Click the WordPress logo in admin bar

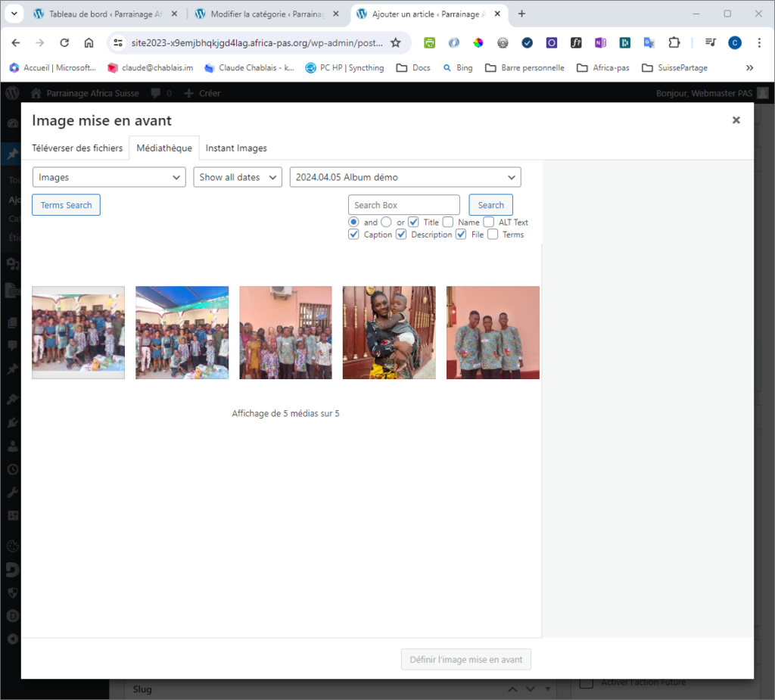[x=12, y=93]
